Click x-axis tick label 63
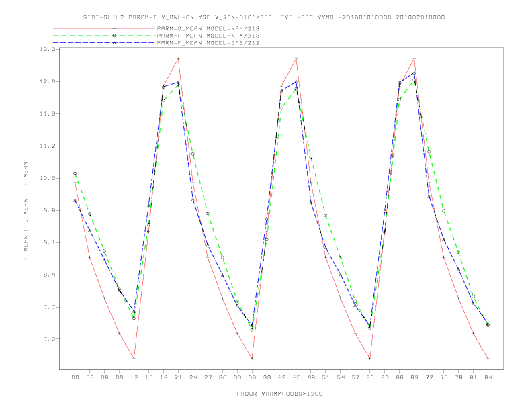 click(x=385, y=377)
